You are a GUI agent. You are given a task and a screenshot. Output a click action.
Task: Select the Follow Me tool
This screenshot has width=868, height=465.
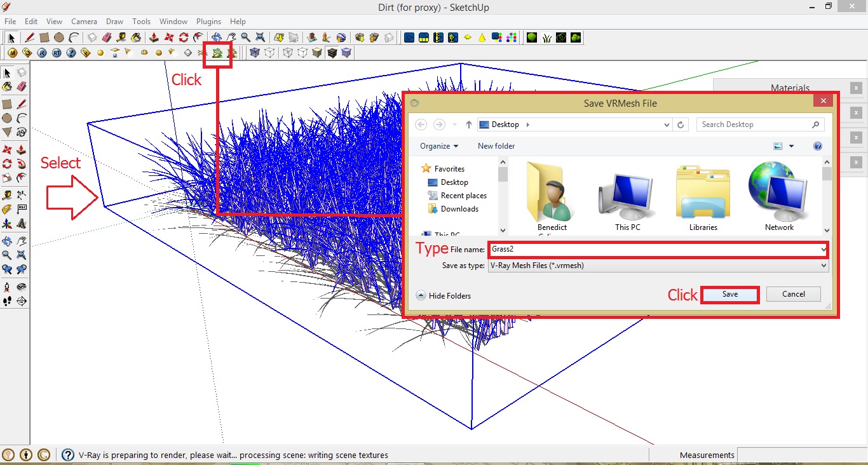22,164
